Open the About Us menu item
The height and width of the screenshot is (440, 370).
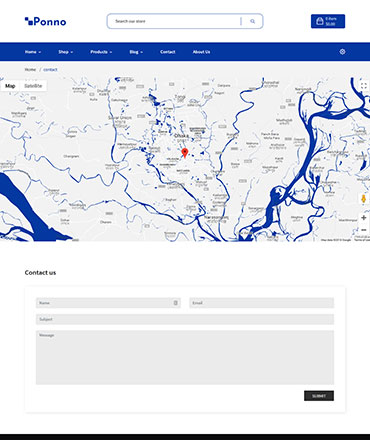click(201, 52)
